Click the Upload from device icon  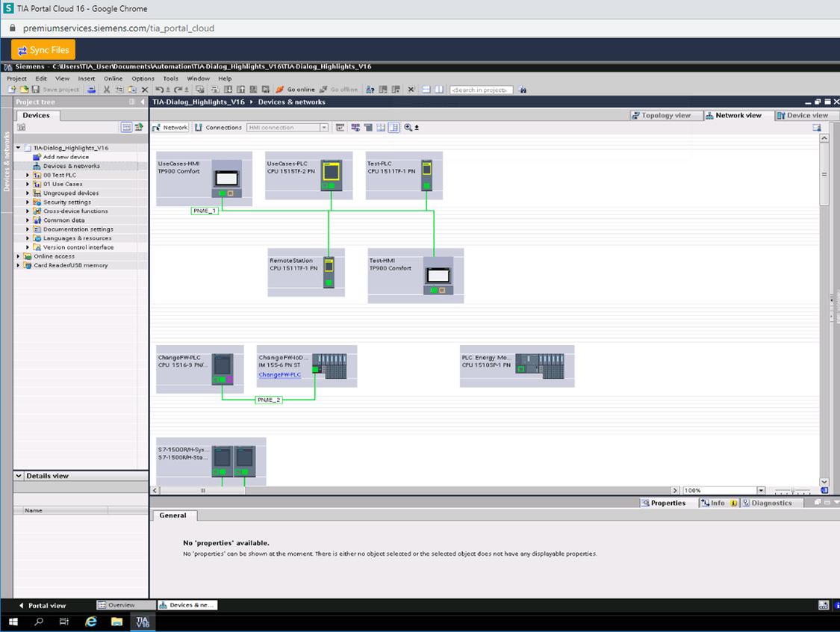click(241, 90)
